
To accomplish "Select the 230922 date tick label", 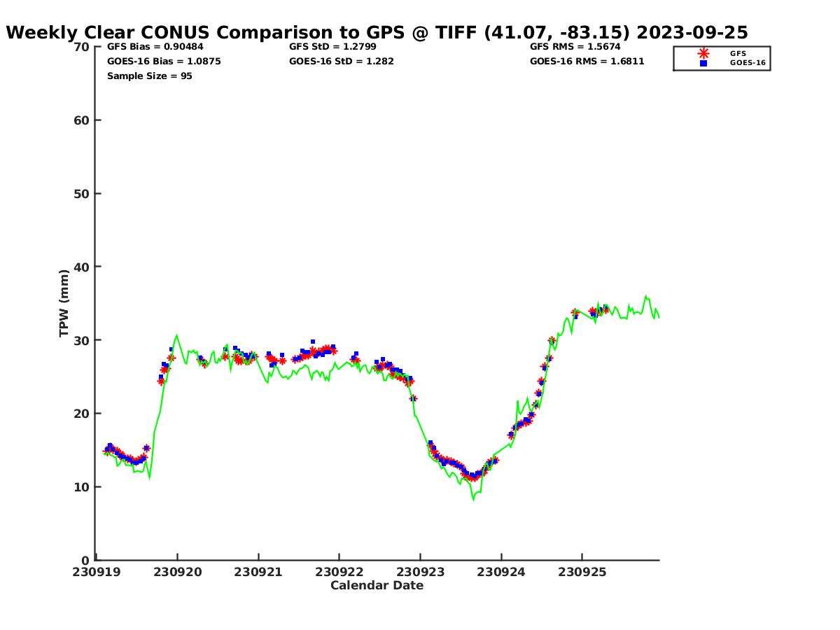I will [x=339, y=572].
